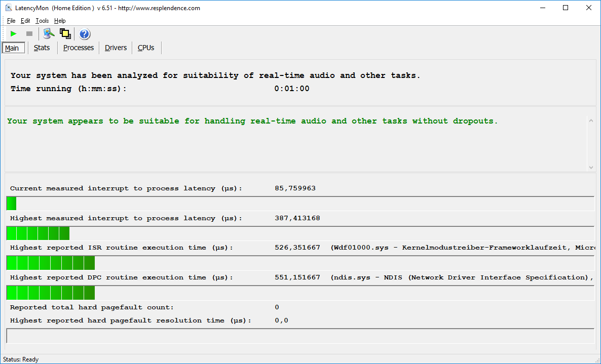The height and width of the screenshot is (364, 601).
Task: Show the Drivers tab
Action: pyautogui.click(x=116, y=48)
